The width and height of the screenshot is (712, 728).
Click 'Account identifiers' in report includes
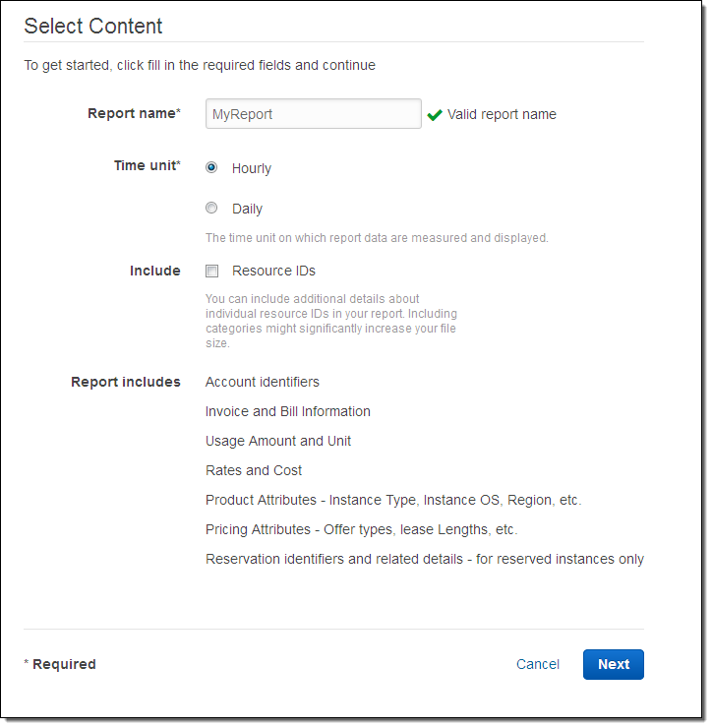tap(263, 382)
